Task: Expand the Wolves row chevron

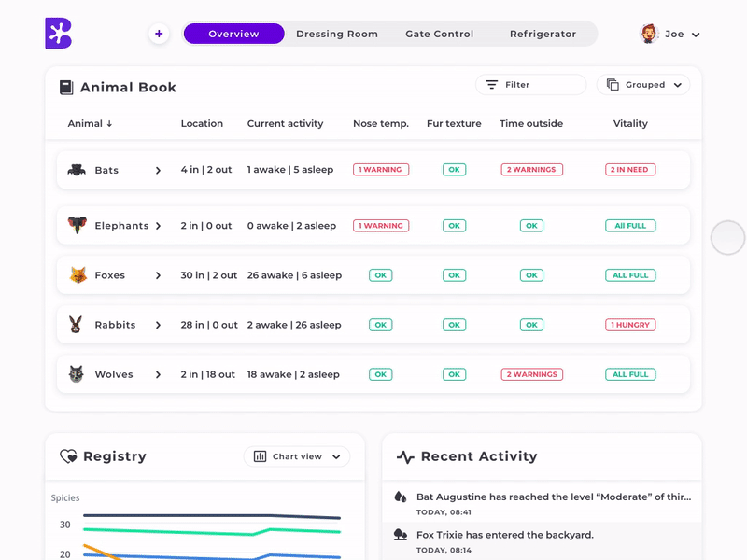Action: pos(158,374)
